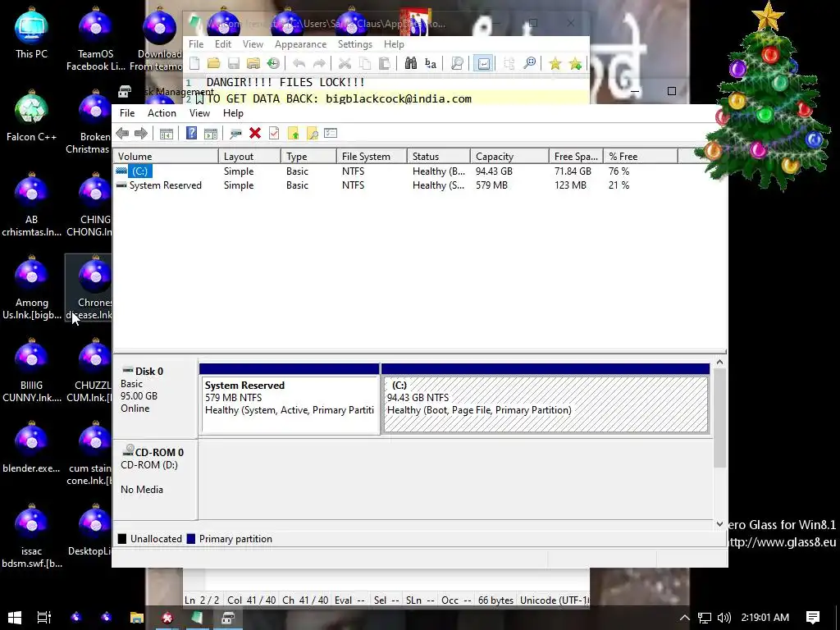Click the 579 MB capacity cell
This screenshot has width=840, height=630.
pyautogui.click(x=491, y=185)
